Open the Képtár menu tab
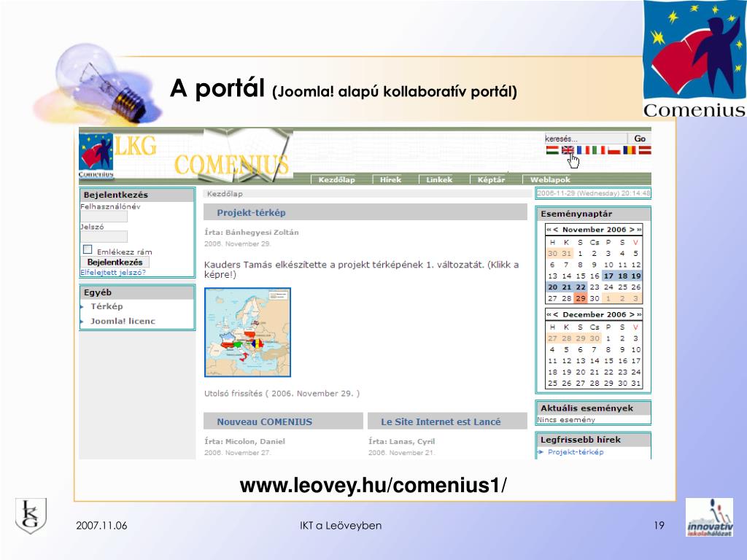747x560 pixels. [x=491, y=179]
